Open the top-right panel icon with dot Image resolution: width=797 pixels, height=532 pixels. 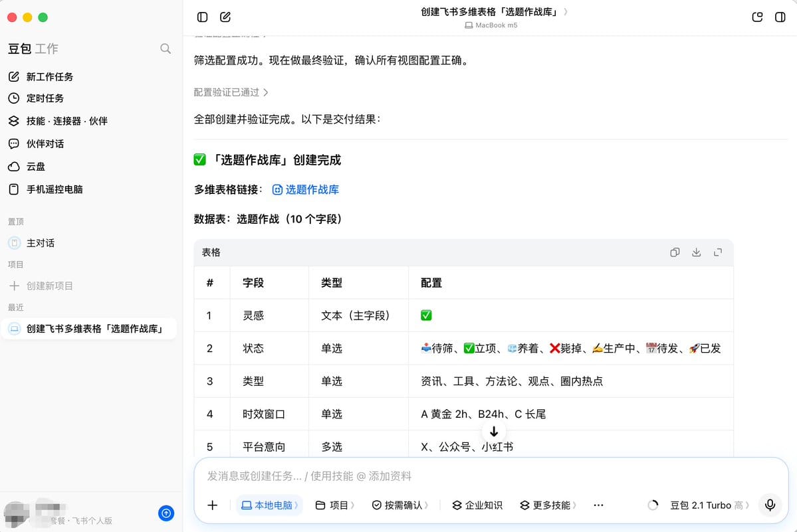click(757, 17)
